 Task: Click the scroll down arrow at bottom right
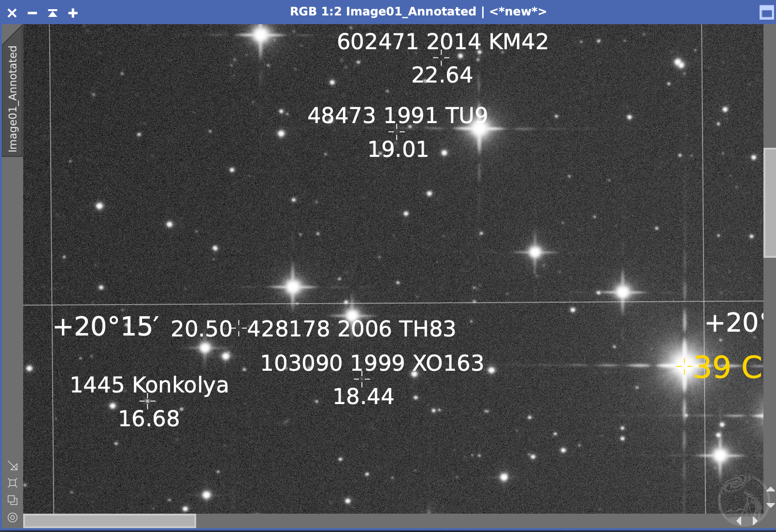[770, 505]
